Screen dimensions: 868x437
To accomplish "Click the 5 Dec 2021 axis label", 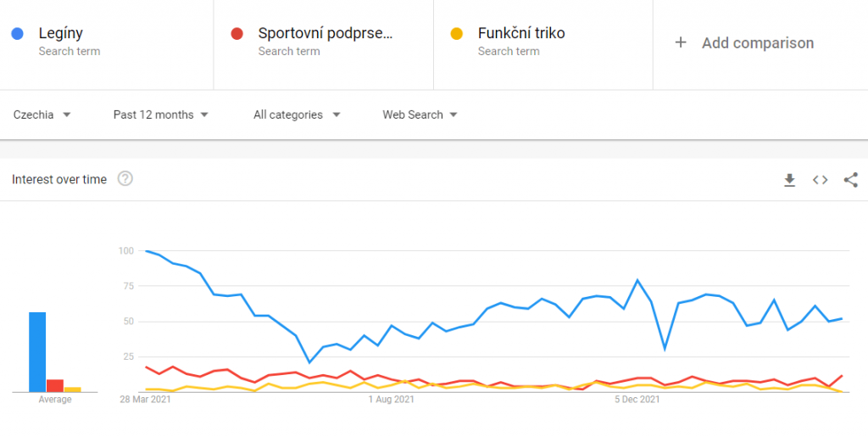I will click(637, 400).
